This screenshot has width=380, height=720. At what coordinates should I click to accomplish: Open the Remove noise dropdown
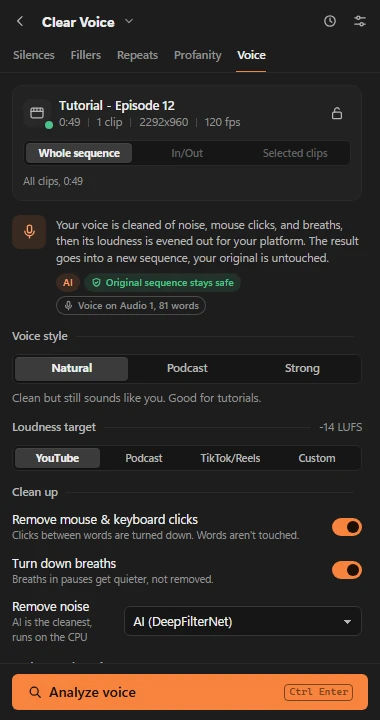[243, 622]
